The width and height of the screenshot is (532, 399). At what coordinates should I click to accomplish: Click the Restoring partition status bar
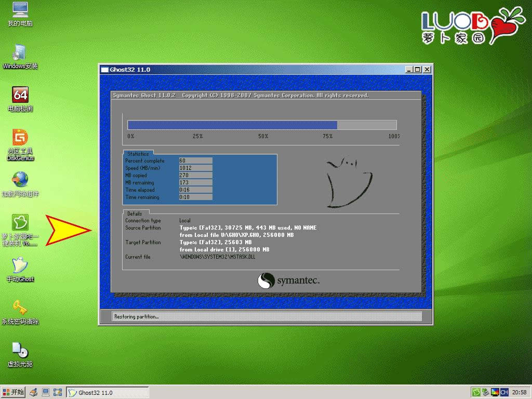point(267,316)
